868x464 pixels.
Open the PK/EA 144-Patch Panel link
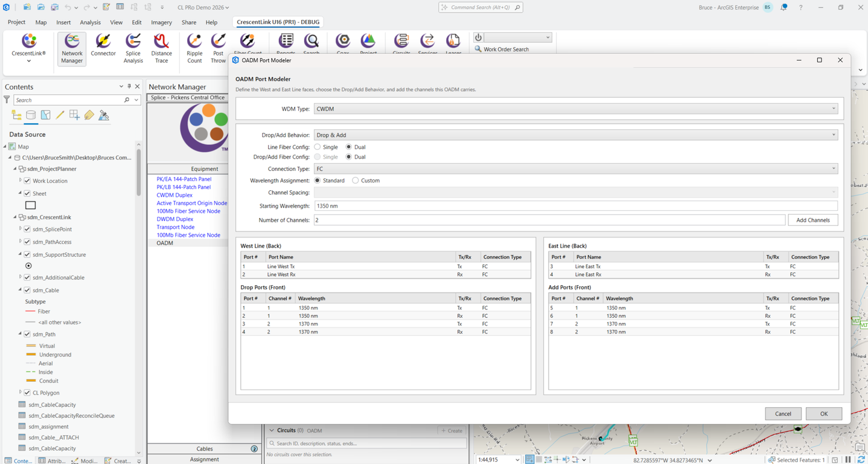[183, 179]
